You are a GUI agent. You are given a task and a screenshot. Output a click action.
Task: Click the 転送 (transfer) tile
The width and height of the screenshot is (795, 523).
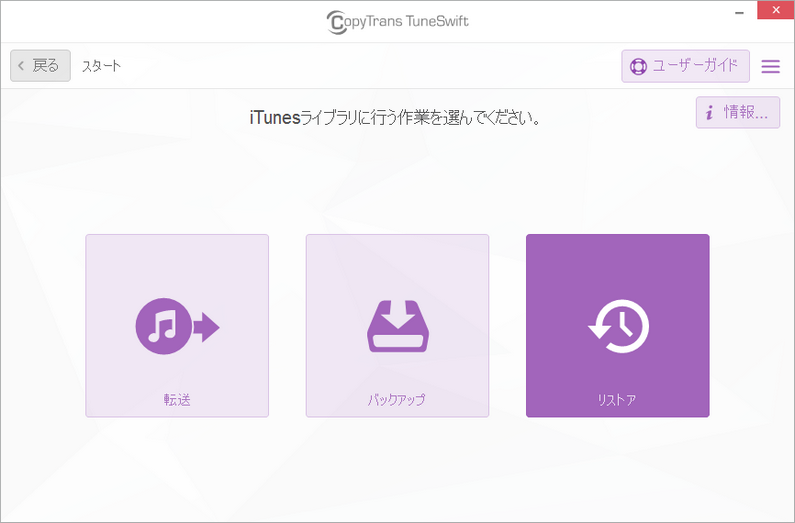(177, 325)
